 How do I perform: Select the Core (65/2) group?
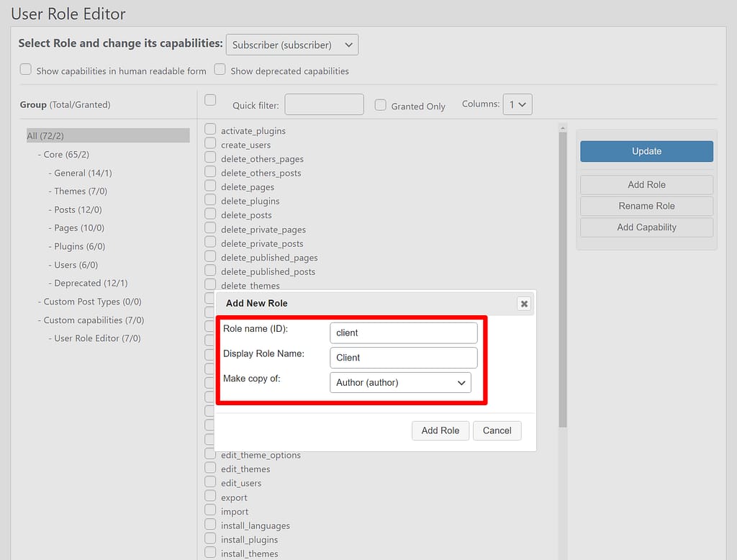click(66, 154)
